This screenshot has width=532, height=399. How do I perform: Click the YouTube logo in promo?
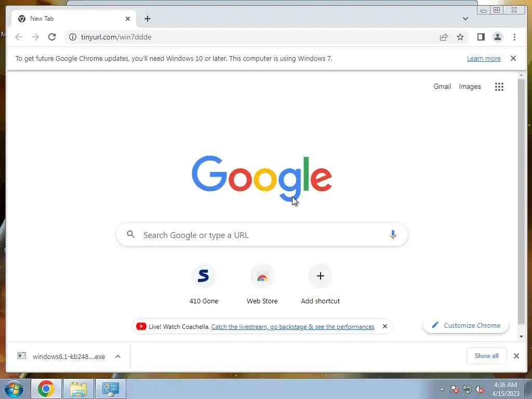pyautogui.click(x=141, y=326)
